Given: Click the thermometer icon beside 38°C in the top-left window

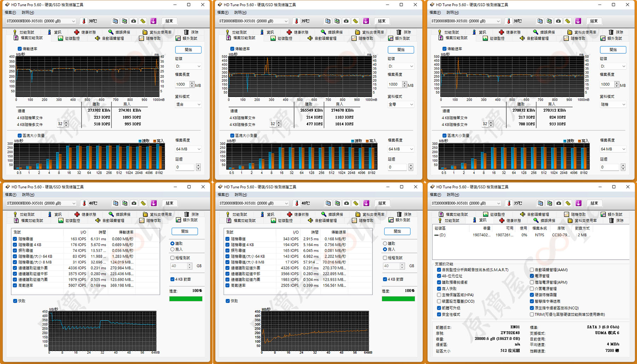Looking at the screenshot, I should [x=84, y=21].
